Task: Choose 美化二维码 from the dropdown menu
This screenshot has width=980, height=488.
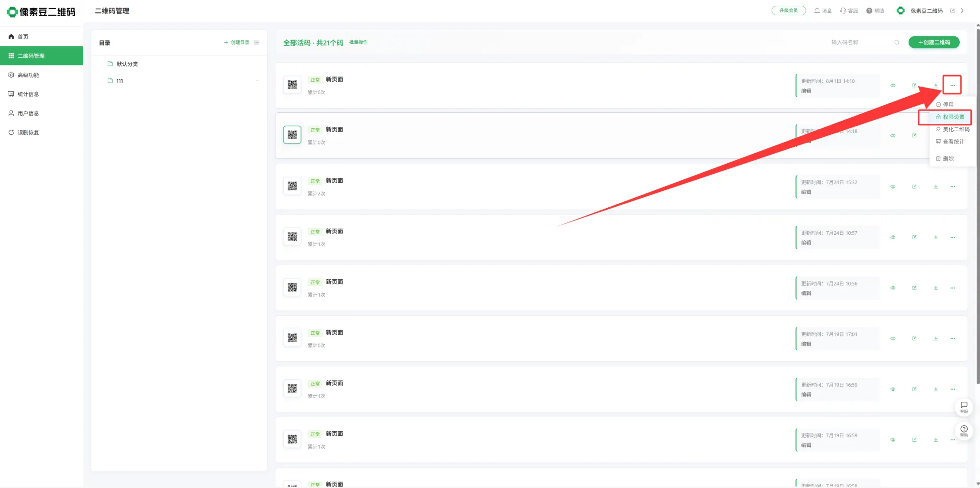Action: pos(953,129)
